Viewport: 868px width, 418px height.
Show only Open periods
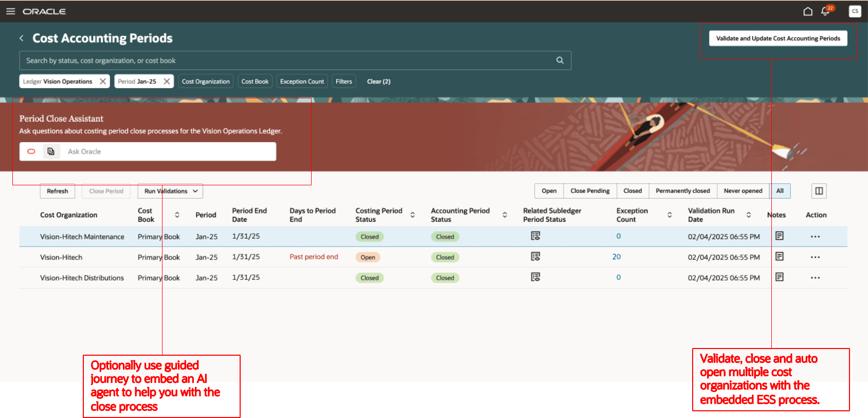tap(549, 191)
